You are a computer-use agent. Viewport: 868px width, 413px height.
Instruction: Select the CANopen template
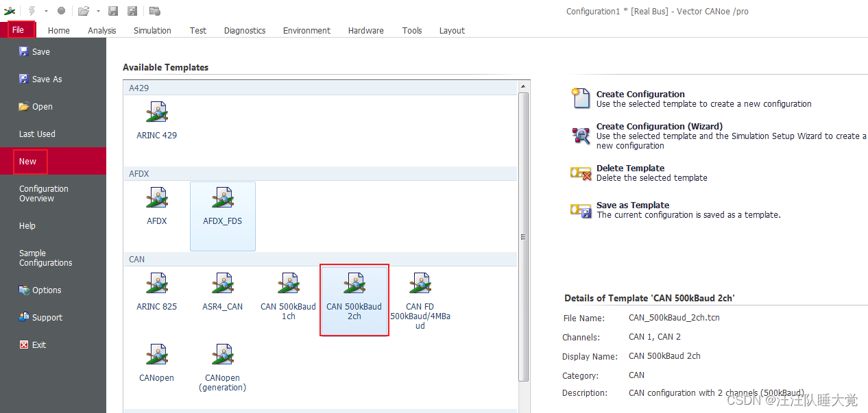(x=157, y=364)
